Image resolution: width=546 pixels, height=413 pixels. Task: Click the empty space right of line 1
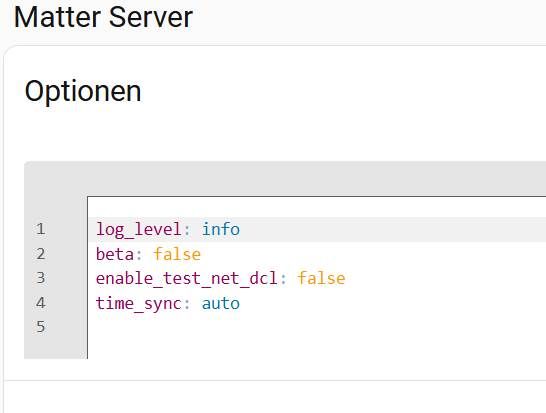[x=393, y=229]
